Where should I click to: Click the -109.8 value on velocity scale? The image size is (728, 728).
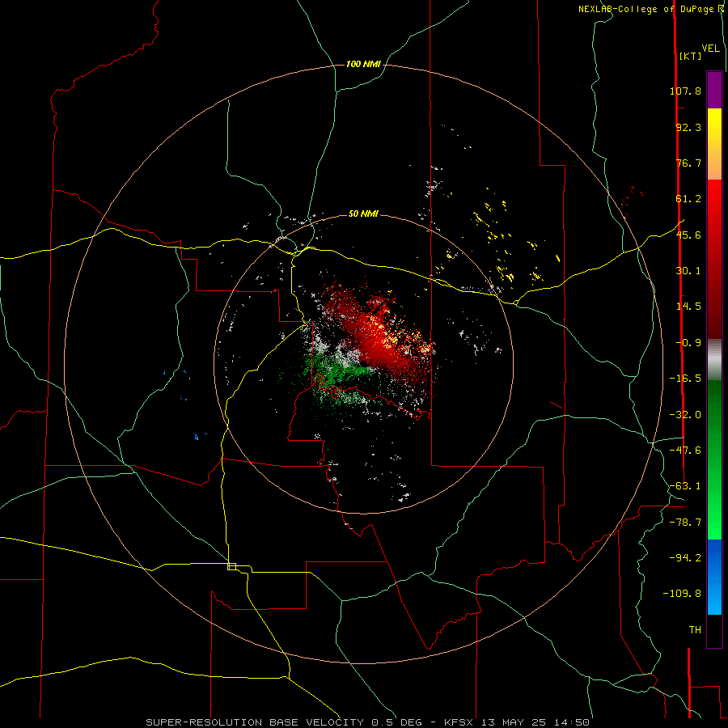click(682, 594)
